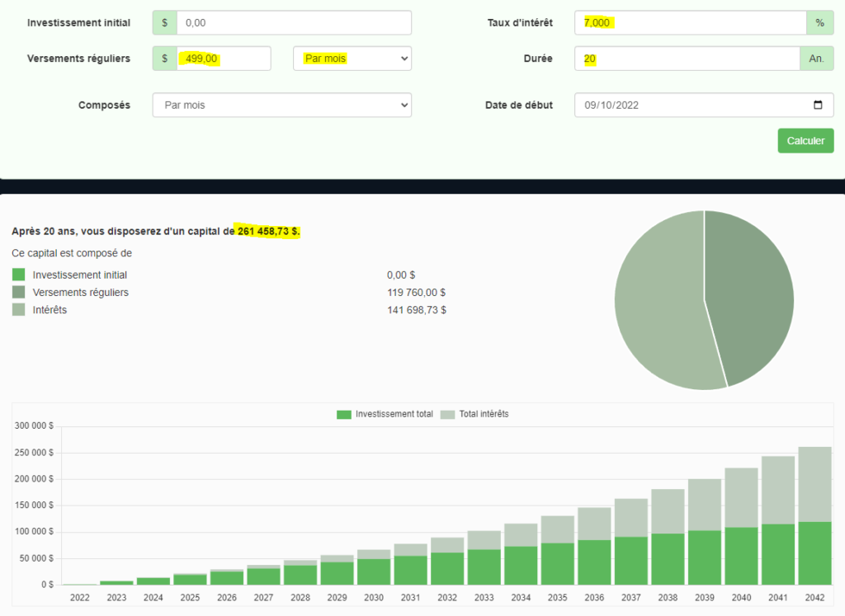Image resolution: width=845 pixels, height=616 pixels.
Task: Click the "$" icon next to Versements réguliers
Action: 164,58
